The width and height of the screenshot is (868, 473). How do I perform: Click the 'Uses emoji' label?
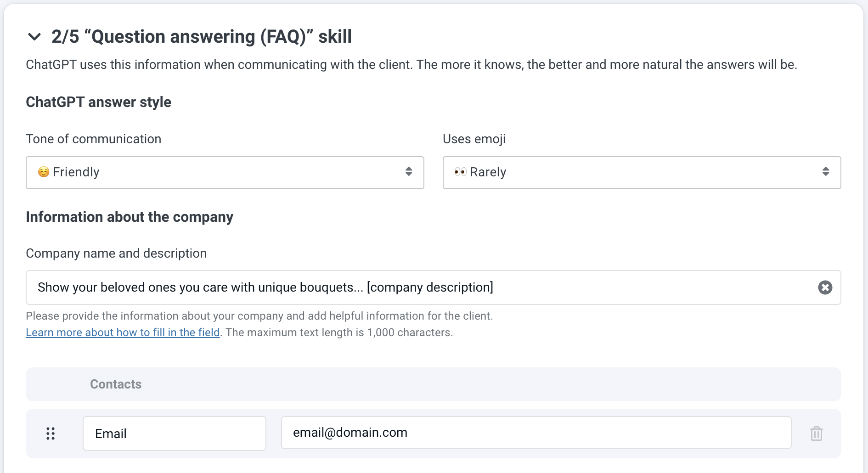(474, 139)
